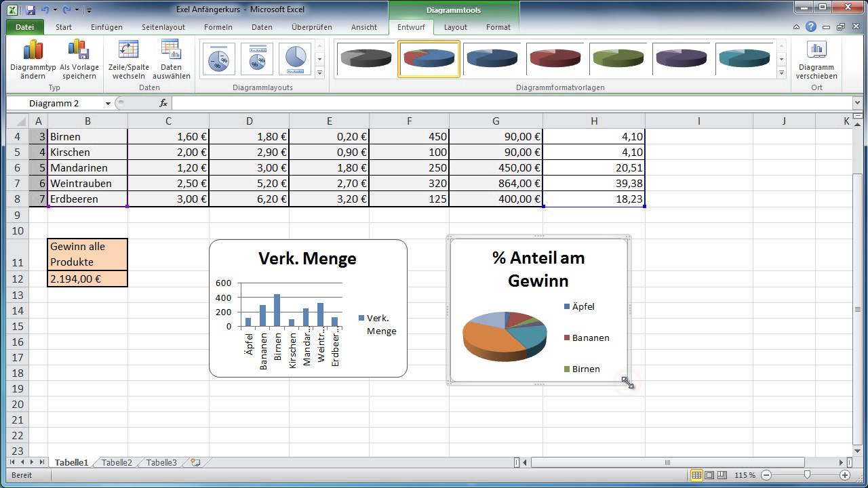
Task: Apply the red pie chart style
Action: 555,59
